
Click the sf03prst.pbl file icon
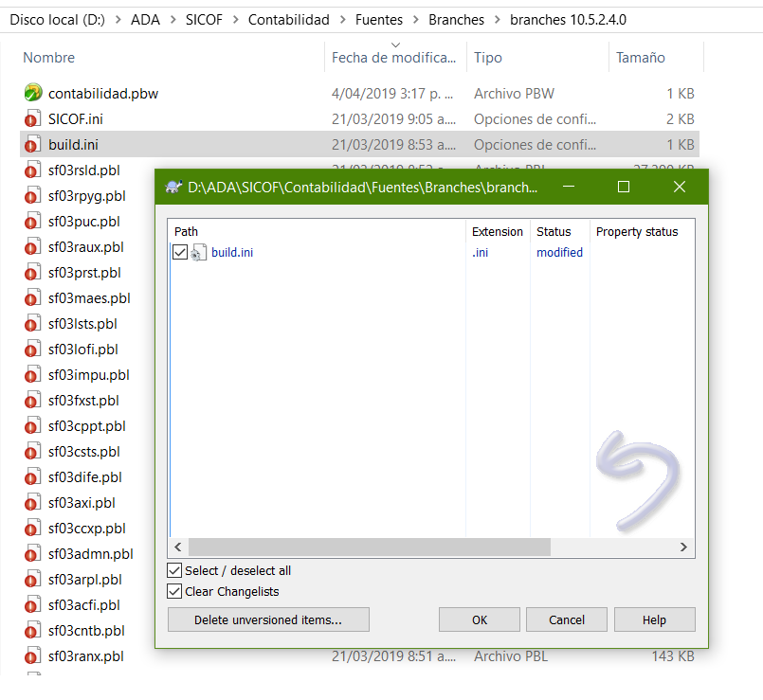point(32,273)
